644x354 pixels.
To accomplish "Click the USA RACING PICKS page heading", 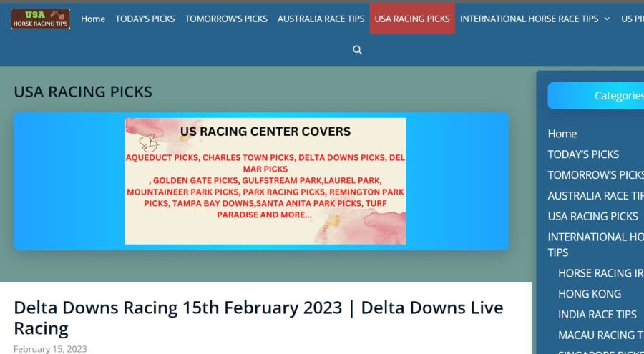I will pyautogui.click(x=83, y=92).
